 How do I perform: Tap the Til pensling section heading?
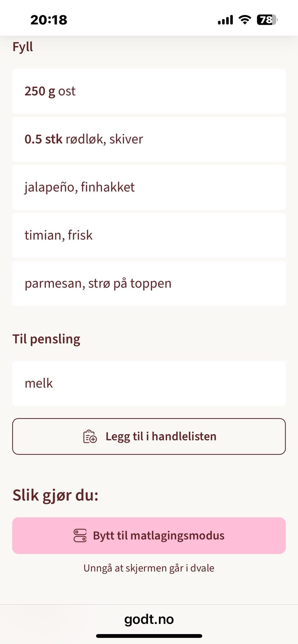click(x=46, y=339)
